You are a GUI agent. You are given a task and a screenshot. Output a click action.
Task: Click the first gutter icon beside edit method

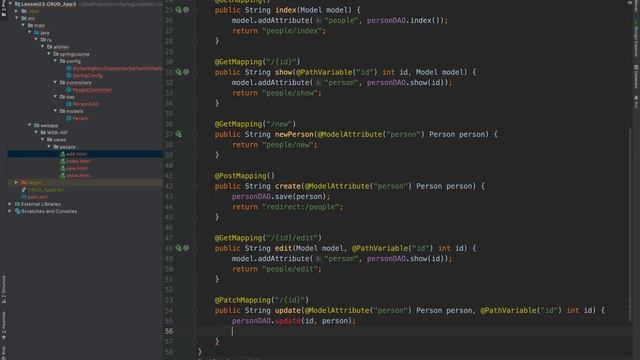178,248
